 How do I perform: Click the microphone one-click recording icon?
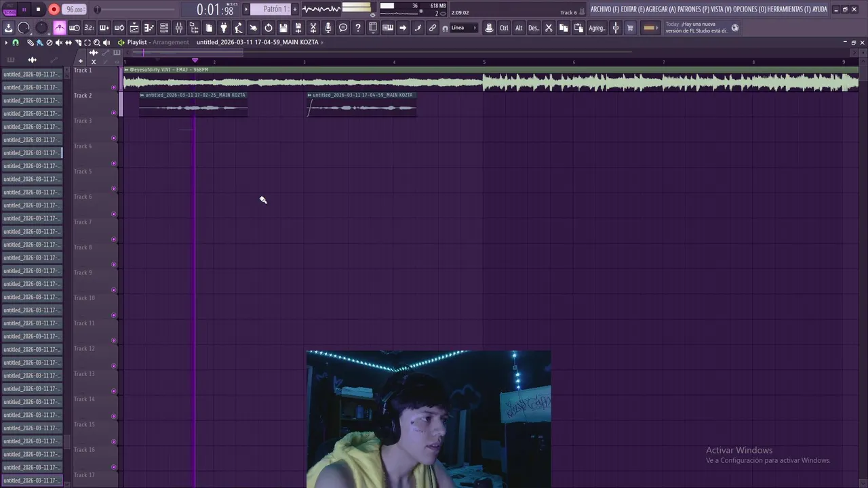pyautogui.click(x=328, y=28)
